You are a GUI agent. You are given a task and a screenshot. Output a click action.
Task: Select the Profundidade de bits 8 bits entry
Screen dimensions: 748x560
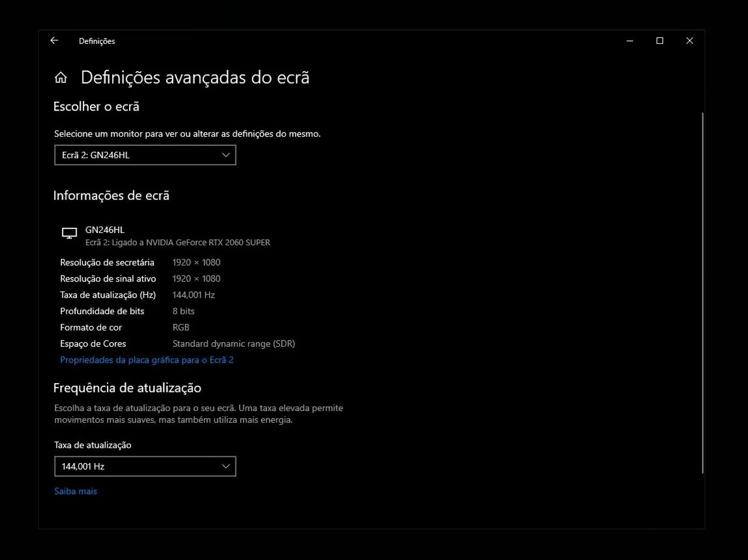pyautogui.click(x=182, y=311)
